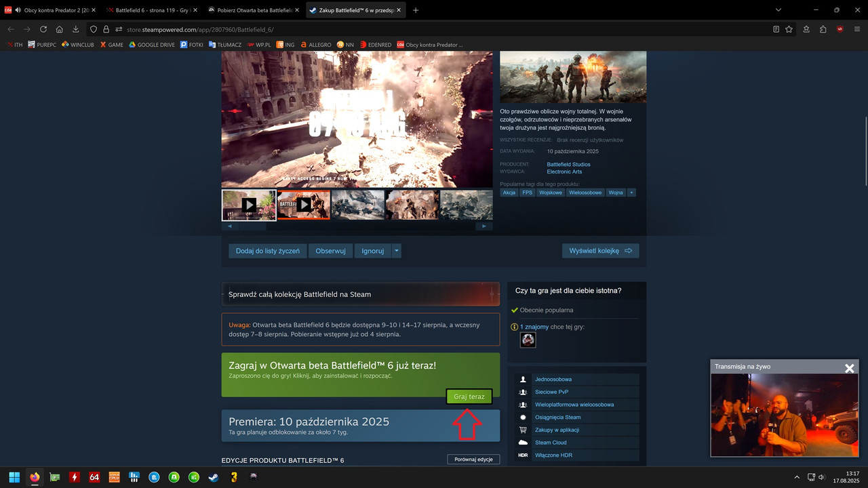The height and width of the screenshot is (488, 868).
Task: Open Sprawdź całą kolekcję Battlefield na Steam banner
Action: [360, 294]
